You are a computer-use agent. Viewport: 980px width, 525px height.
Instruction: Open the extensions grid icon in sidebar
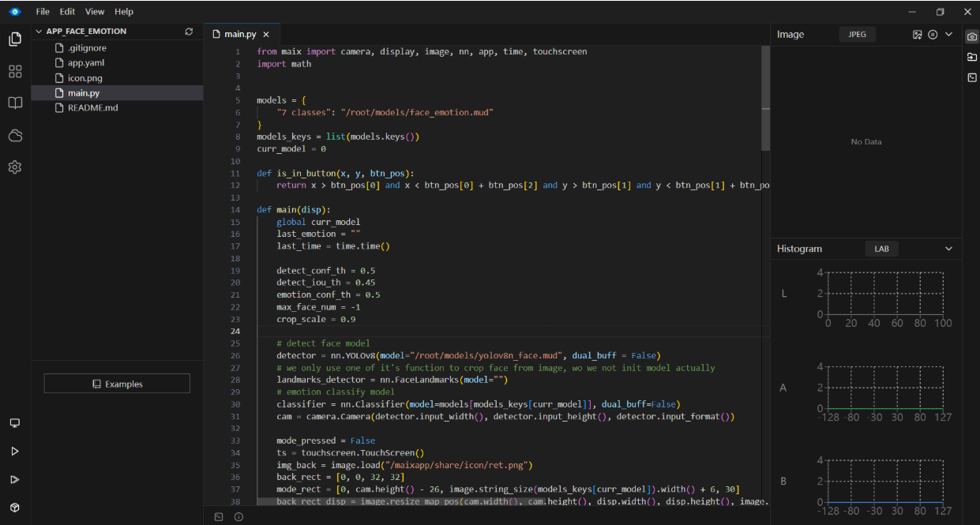tap(15, 72)
